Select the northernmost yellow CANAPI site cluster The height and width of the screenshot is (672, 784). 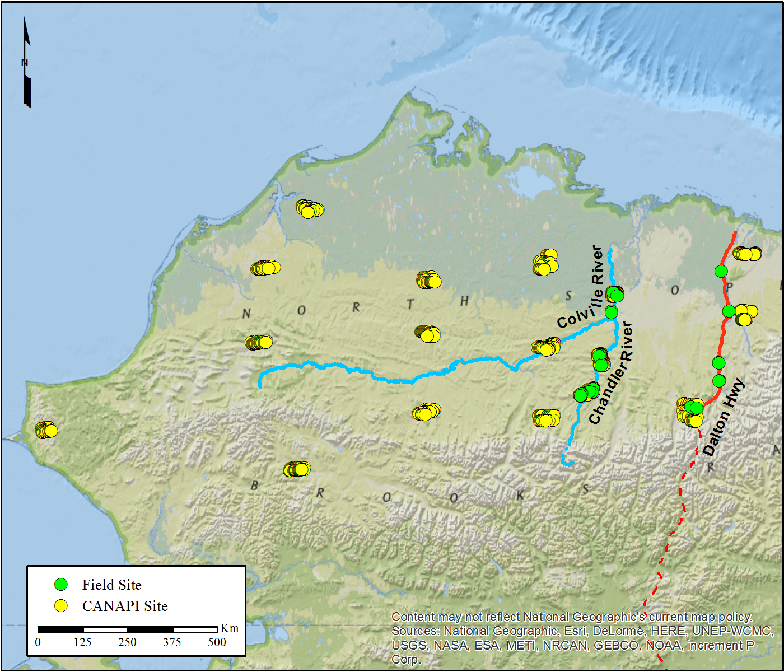[310, 209]
